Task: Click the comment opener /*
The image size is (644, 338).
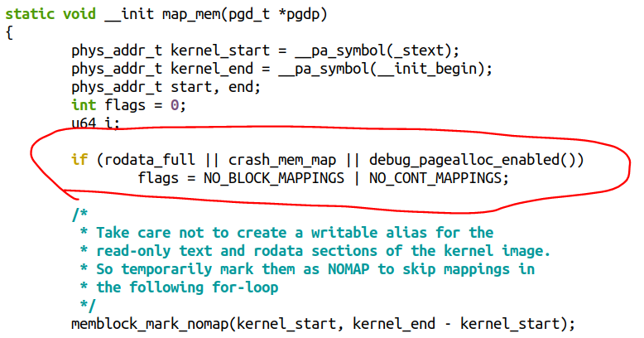Action: pyautogui.click(x=79, y=215)
